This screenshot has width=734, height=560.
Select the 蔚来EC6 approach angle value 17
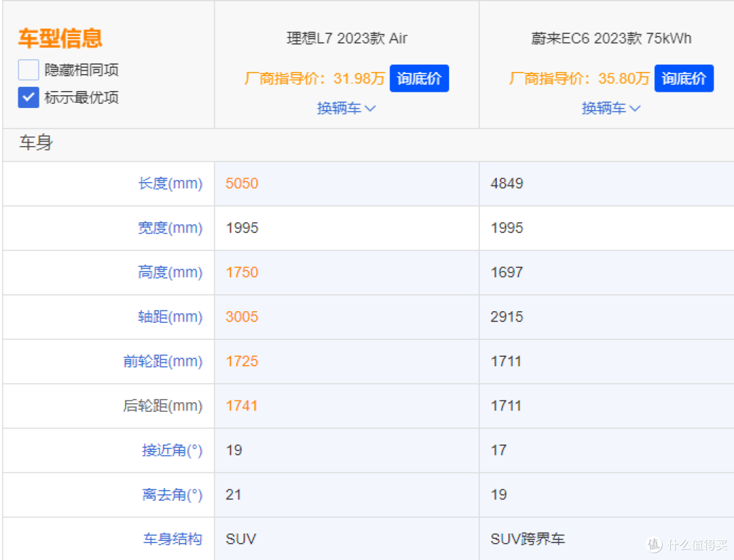[x=499, y=451]
